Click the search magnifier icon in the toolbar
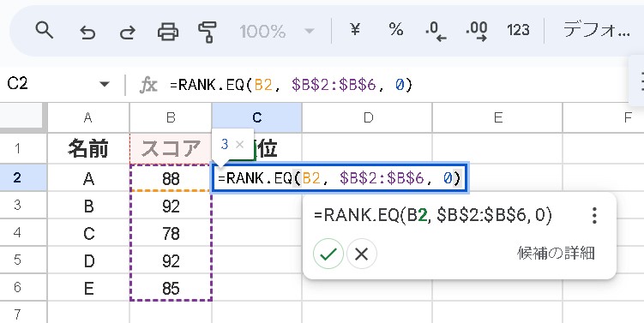 click(44, 30)
